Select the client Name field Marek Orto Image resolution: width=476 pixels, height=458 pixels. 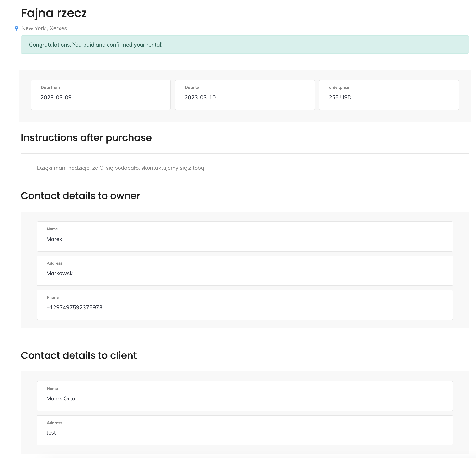tap(244, 396)
